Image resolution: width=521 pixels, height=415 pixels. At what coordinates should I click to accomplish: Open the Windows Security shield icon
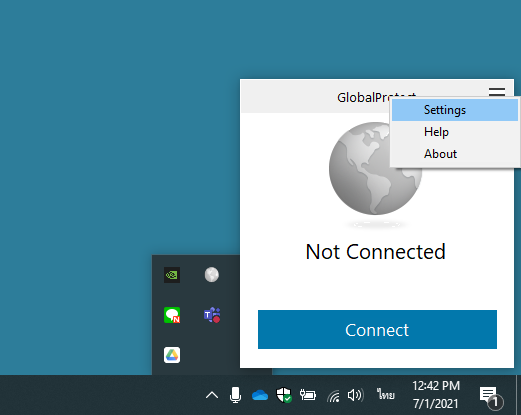point(284,395)
